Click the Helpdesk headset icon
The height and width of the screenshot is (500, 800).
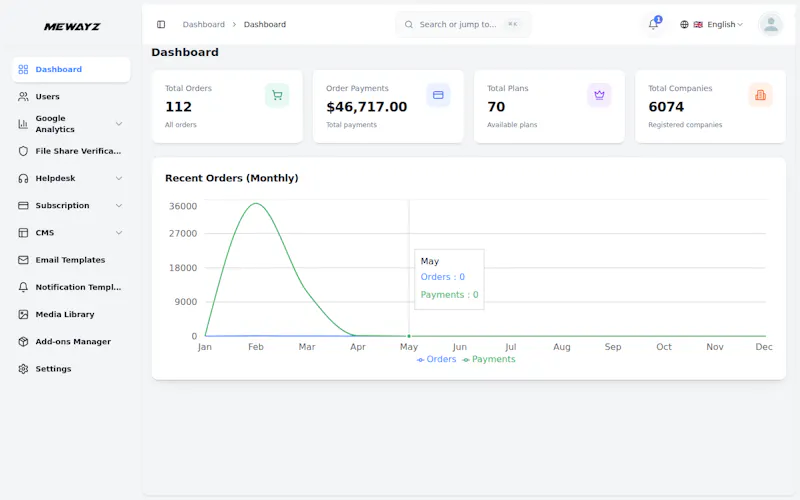[23, 178]
